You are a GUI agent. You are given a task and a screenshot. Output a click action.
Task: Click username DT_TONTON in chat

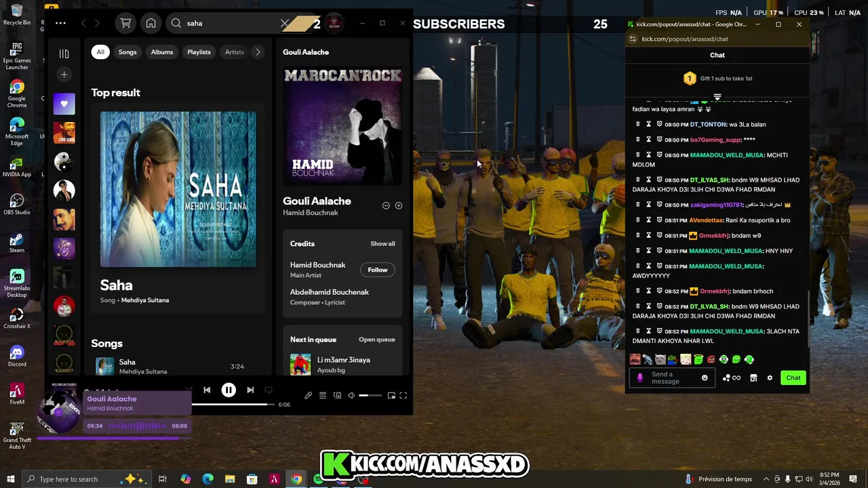(708, 125)
